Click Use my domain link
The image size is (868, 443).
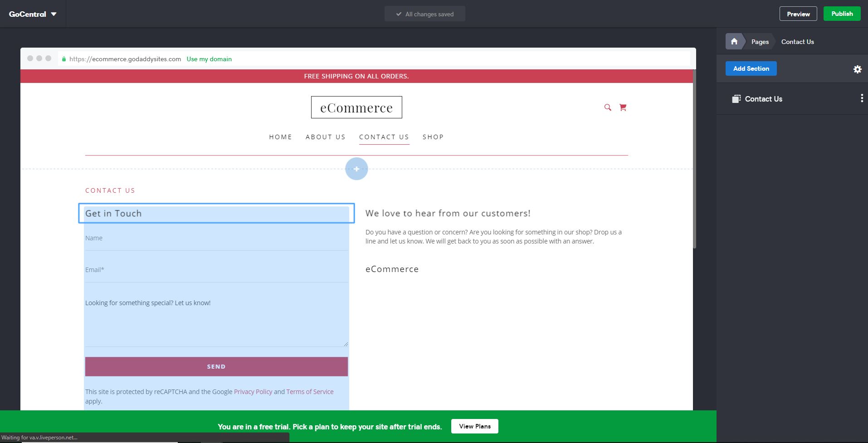(x=209, y=59)
